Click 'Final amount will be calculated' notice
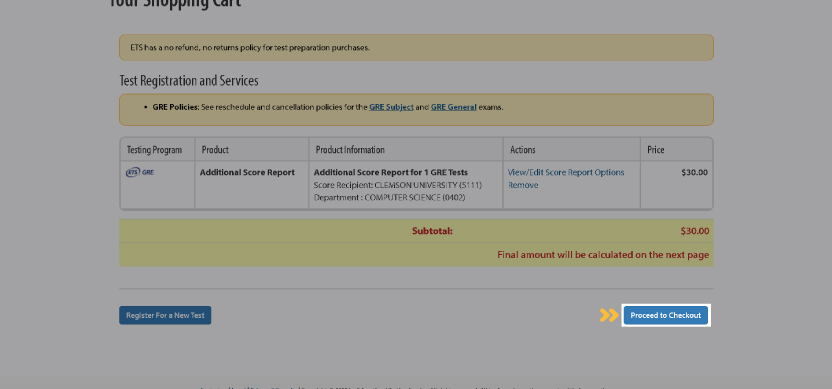Image resolution: width=832 pixels, height=389 pixels. [x=603, y=255]
